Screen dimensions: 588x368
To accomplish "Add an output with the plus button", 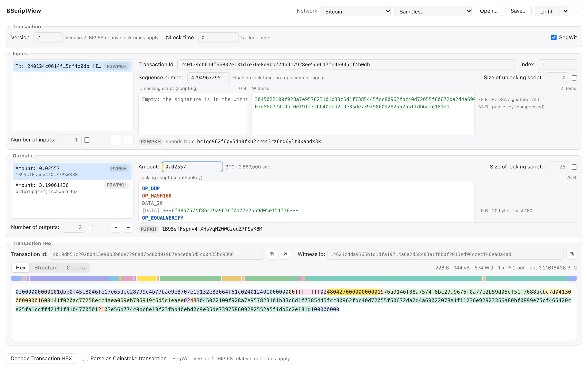I will 116,227.
